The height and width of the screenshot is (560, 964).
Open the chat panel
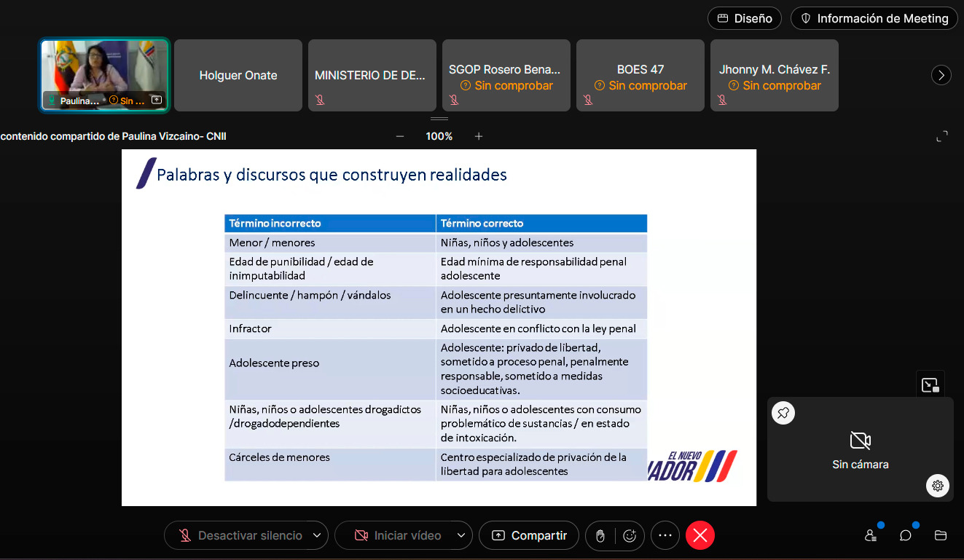[x=906, y=535]
